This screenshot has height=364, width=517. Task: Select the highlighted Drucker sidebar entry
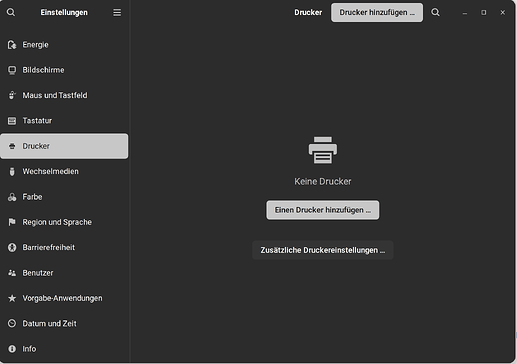[64, 146]
